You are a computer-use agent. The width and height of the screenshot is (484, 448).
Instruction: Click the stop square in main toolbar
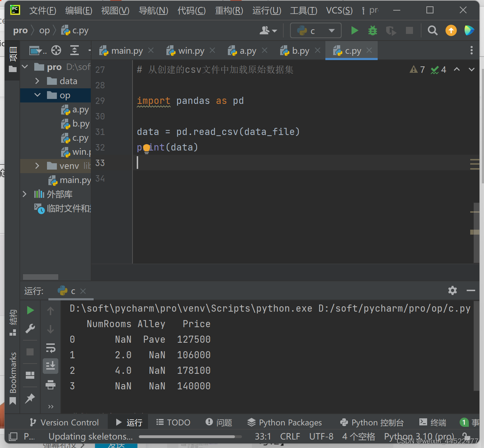coord(409,31)
